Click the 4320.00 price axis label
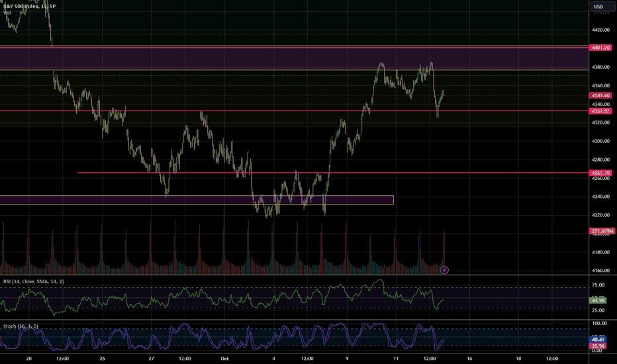Image resolution: width=617 pixels, height=364 pixels. click(600, 122)
